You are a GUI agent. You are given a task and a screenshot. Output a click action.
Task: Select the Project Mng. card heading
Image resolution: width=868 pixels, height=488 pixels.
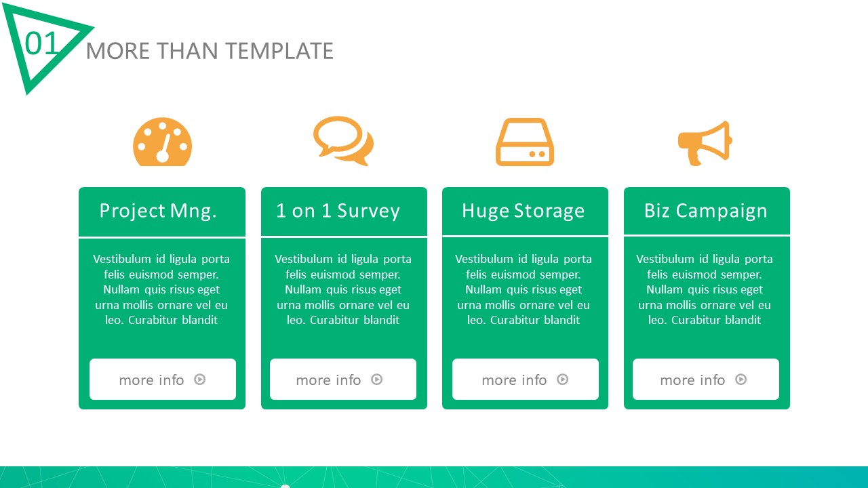pyautogui.click(x=158, y=211)
